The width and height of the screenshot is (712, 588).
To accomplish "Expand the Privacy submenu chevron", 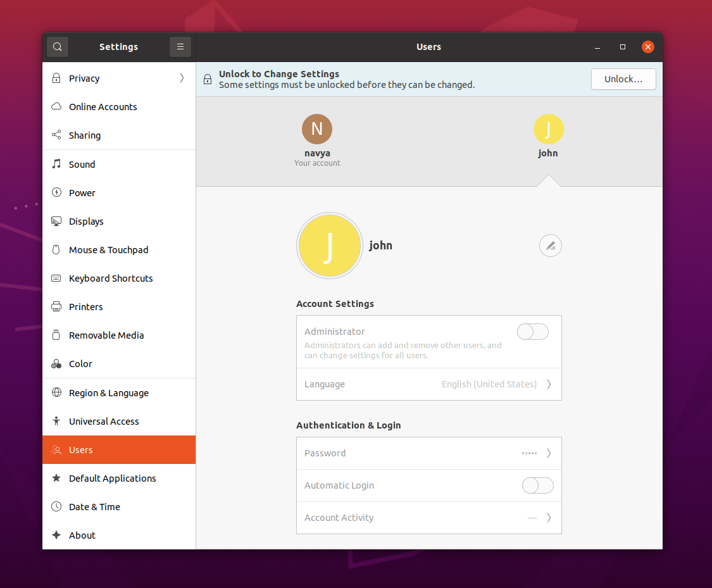I will coord(182,78).
